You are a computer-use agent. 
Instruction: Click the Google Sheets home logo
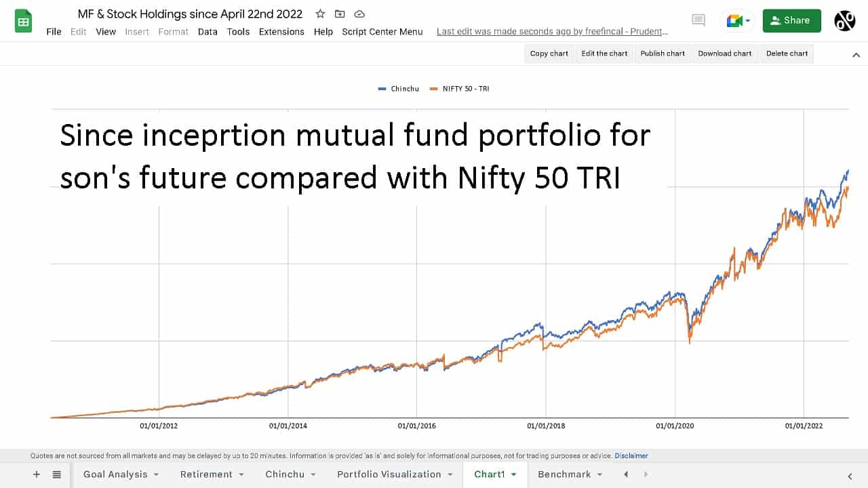23,20
